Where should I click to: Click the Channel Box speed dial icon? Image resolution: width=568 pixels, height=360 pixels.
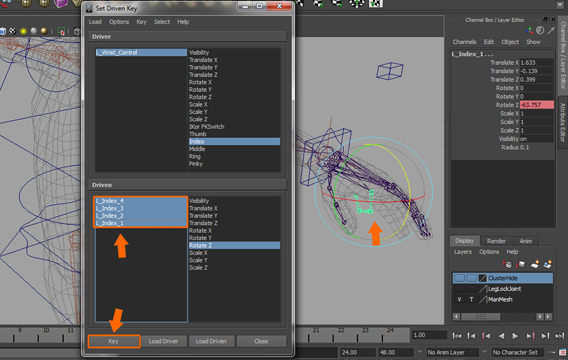pos(540,30)
